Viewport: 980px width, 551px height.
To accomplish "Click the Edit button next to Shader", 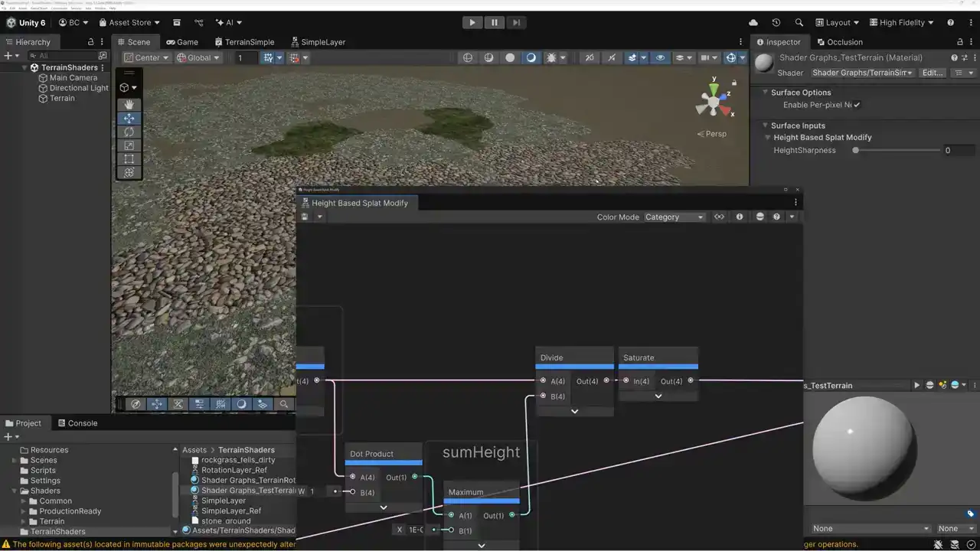I will [932, 73].
